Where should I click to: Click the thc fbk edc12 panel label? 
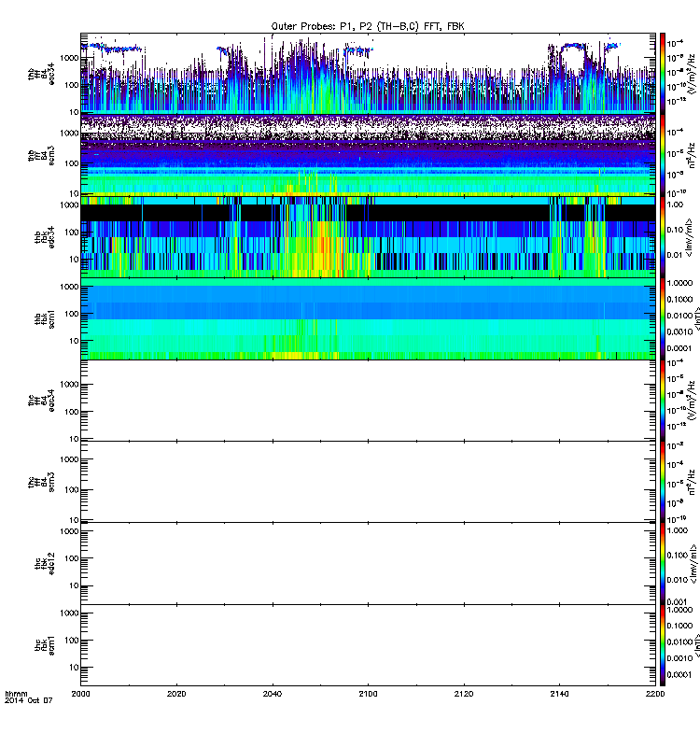[x=45, y=564]
